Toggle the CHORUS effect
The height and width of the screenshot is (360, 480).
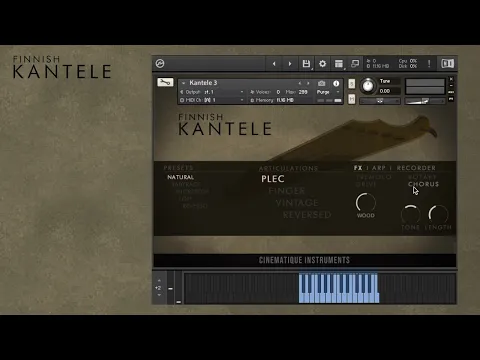tap(423, 184)
